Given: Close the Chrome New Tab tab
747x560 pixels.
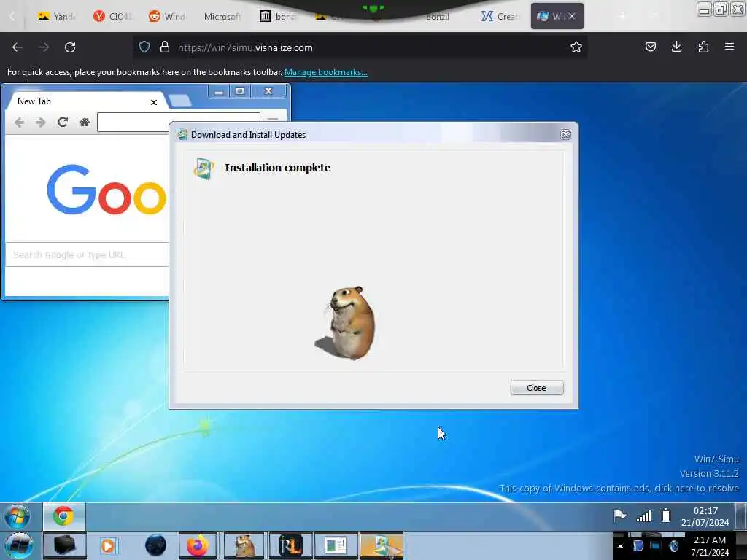Looking at the screenshot, I should tap(154, 102).
